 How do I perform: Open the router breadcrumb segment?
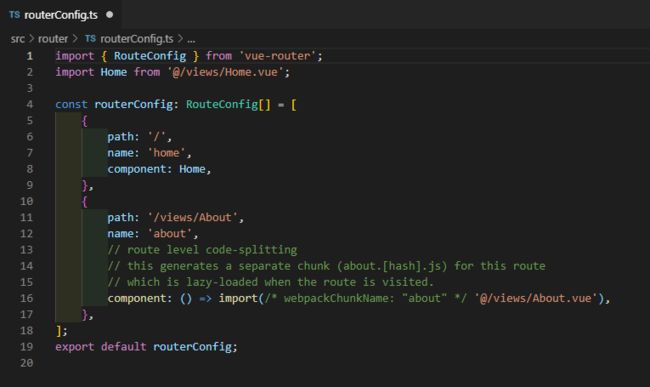pos(53,39)
